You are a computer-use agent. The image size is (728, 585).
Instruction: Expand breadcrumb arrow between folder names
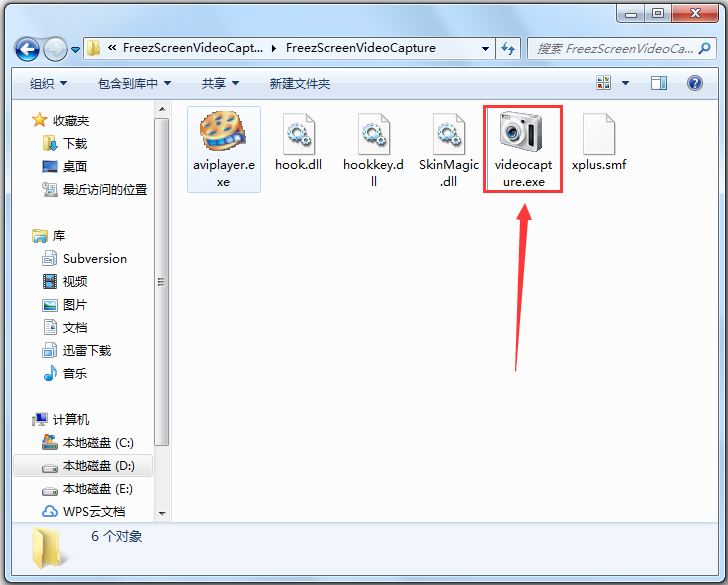click(274, 48)
